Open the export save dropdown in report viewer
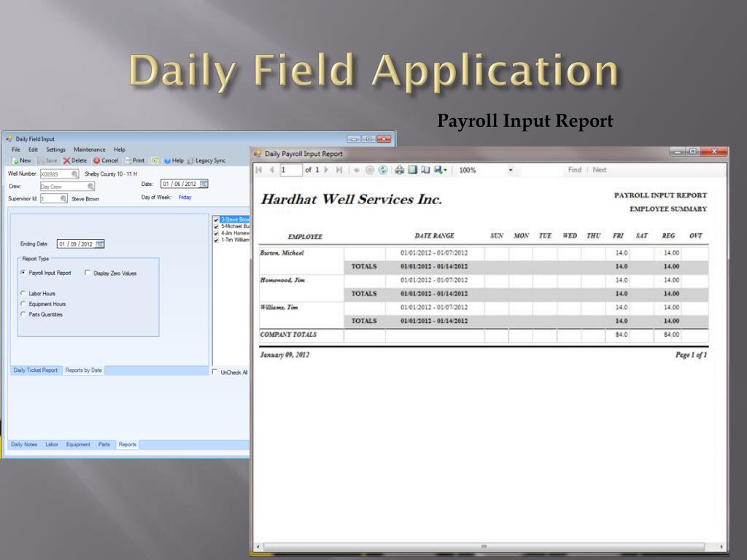 point(441,170)
